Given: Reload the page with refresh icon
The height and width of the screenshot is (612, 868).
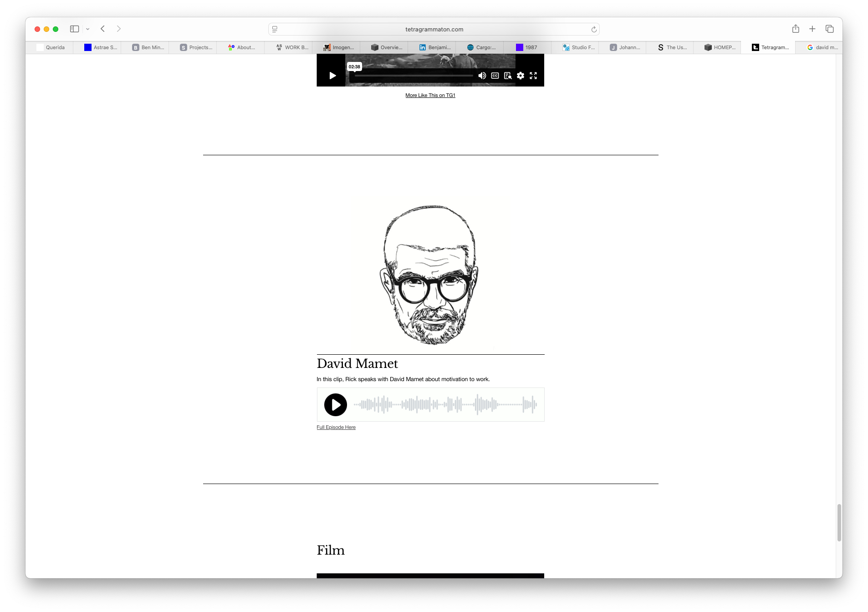Looking at the screenshot, I should (594, 29).
